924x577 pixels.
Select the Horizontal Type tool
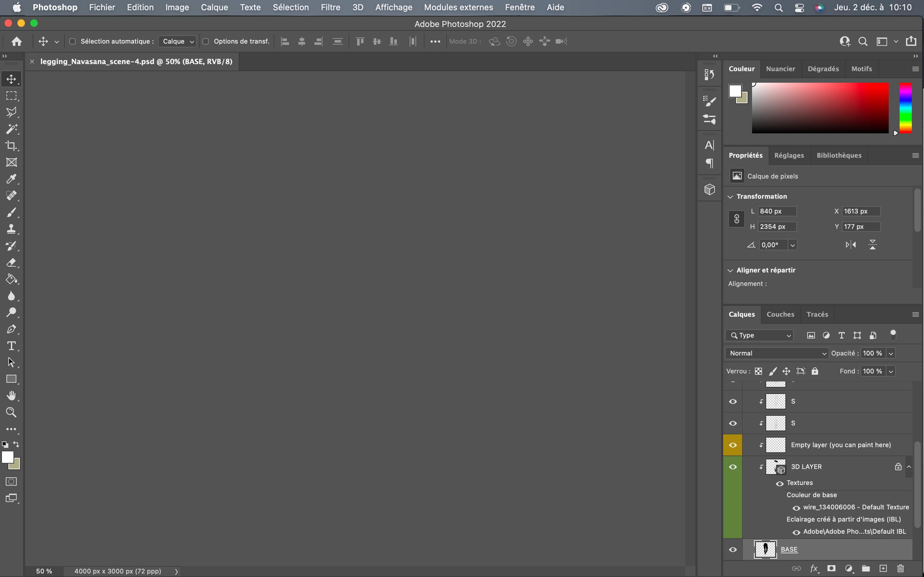tap(12, 346)
